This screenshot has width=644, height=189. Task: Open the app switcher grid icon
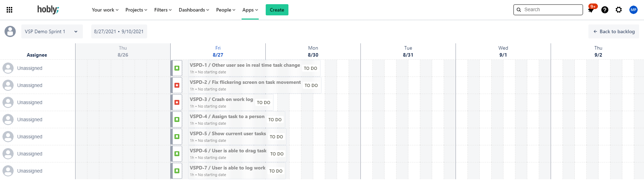coord(9,10)
